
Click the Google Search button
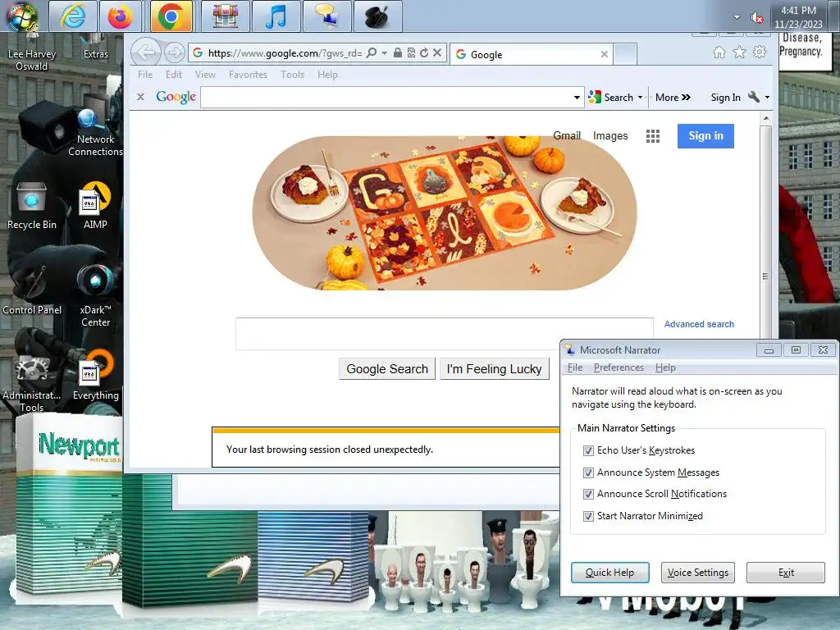coord(387,369)
